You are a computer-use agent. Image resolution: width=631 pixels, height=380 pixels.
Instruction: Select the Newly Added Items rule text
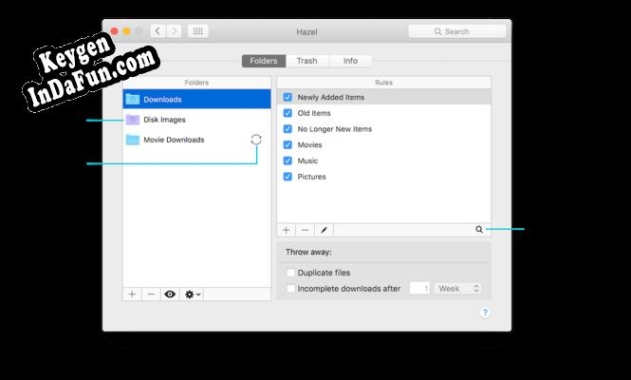pyautogui.click(x=331, y=97)
